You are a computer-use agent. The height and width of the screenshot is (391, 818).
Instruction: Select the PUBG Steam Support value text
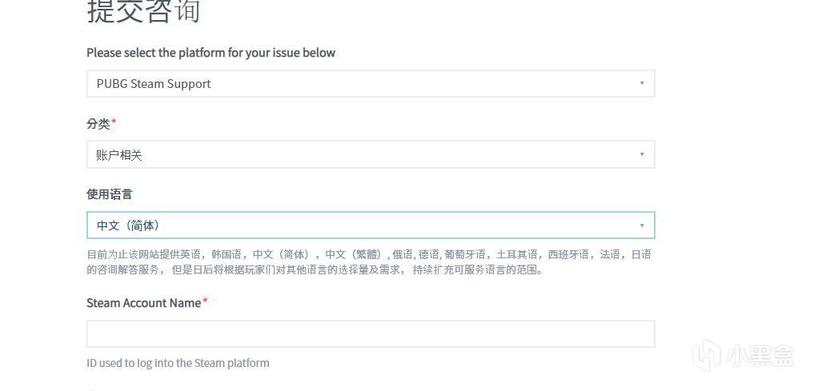coord(153,84)
